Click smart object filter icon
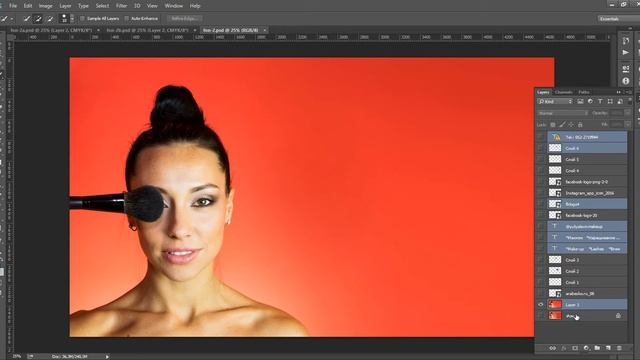The height and width of the screenshot is (360, 640). coord(620,101)
